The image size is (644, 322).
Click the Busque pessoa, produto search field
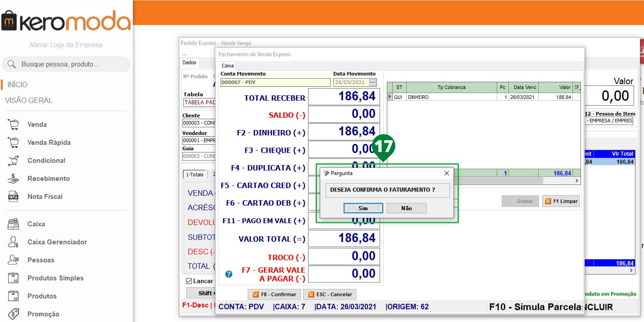click(x=66, y=64)
